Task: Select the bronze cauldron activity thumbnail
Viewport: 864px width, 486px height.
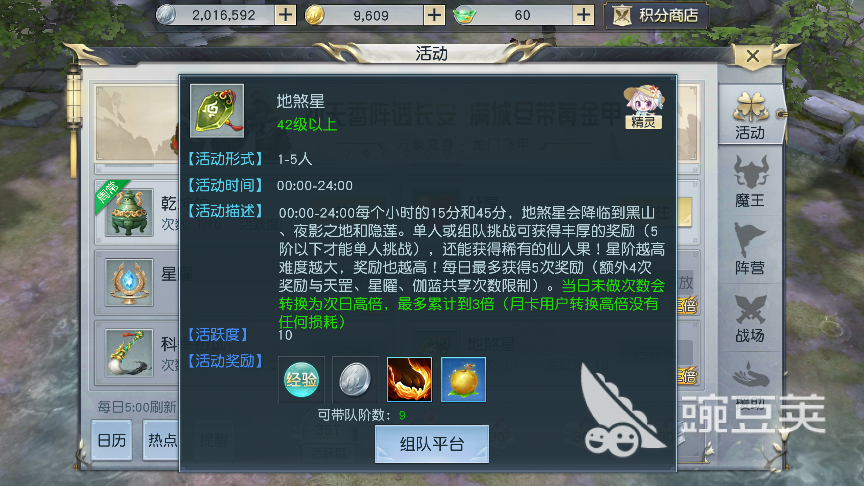Action: point(129,212)
